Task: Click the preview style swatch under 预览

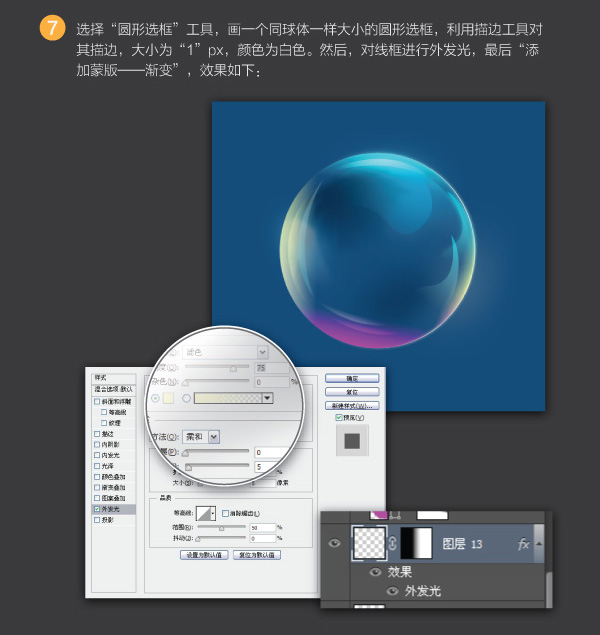Action: click(351, 440)
